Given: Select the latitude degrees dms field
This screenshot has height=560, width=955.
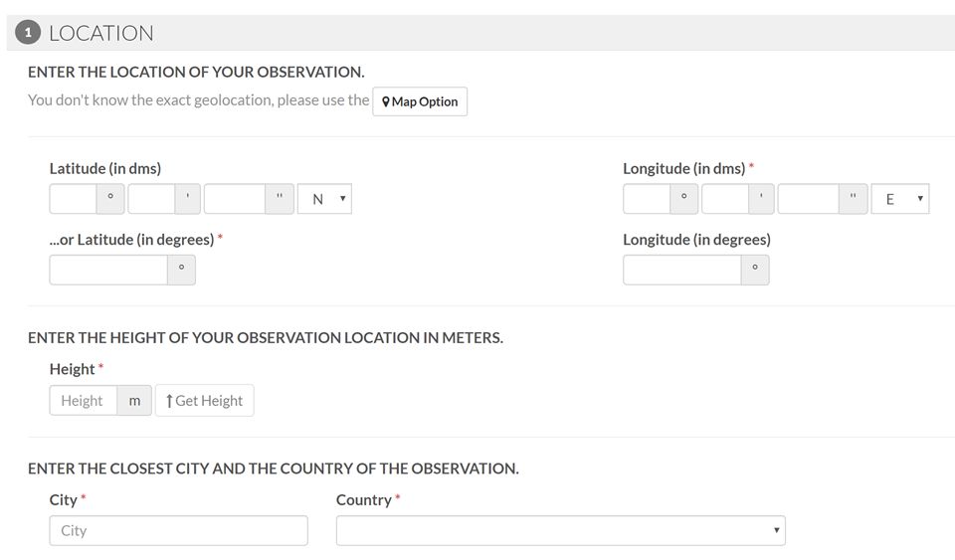Looking at the screenshot, I should pyautogui.click(x=73, y=199).
